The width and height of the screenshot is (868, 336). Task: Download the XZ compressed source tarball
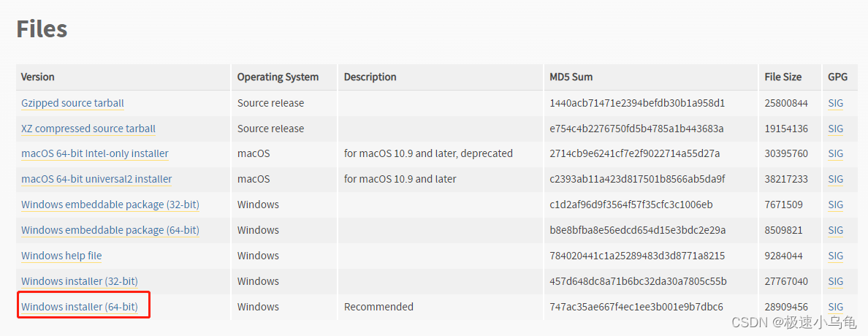click(x=88, y=129)
